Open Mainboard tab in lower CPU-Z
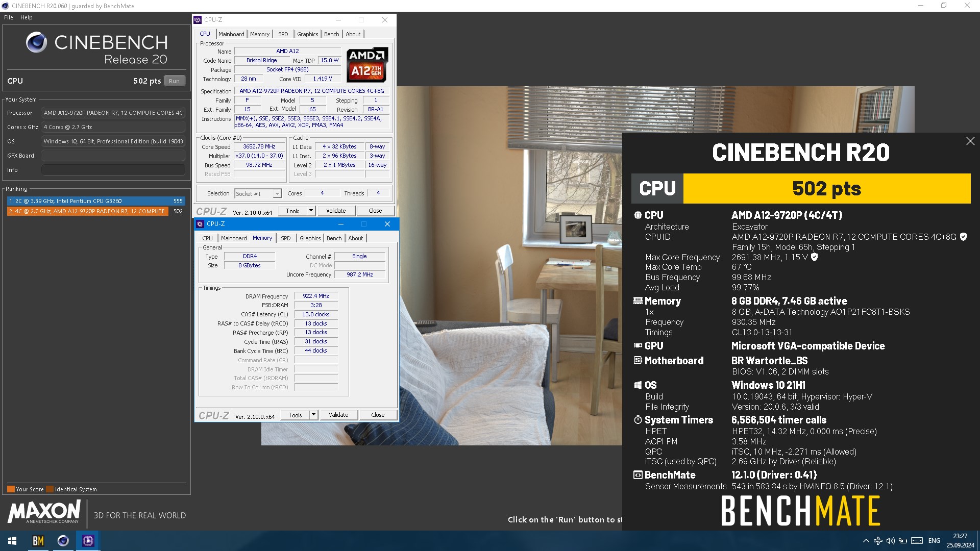Image resolution: width=980 pixels, height=551 pixels. click(234, 238)
